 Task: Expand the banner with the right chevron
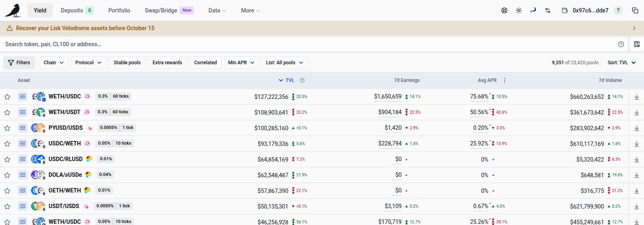(634, 28)
